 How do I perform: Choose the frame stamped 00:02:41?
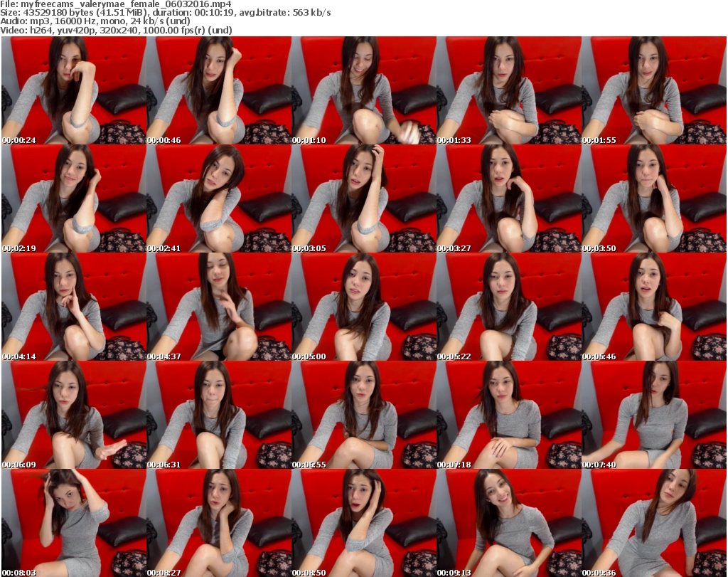tap(219, 198)
